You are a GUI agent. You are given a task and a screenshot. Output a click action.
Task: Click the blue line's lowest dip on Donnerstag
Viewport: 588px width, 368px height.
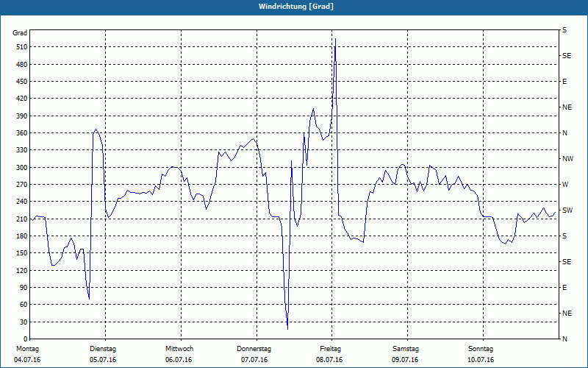pos(287,329)
